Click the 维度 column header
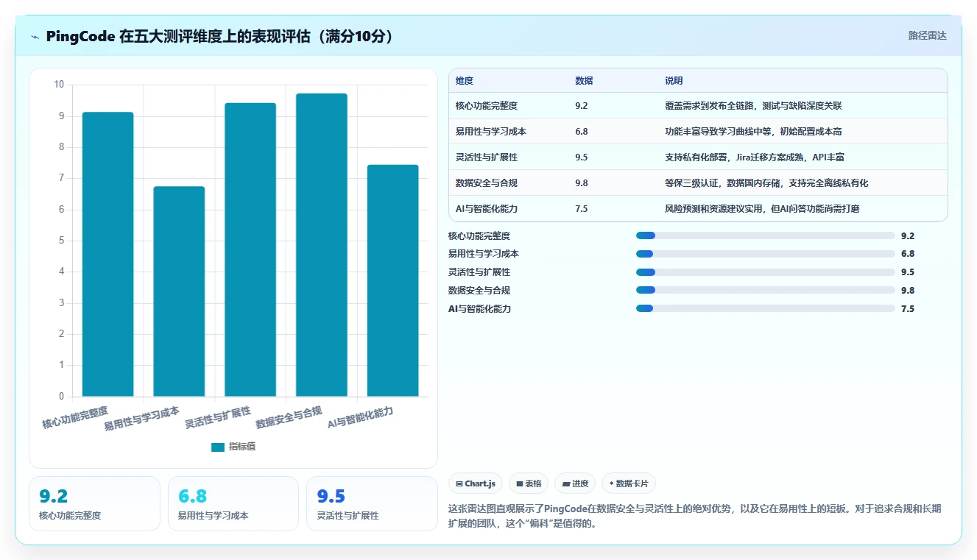 click(465, 80)
